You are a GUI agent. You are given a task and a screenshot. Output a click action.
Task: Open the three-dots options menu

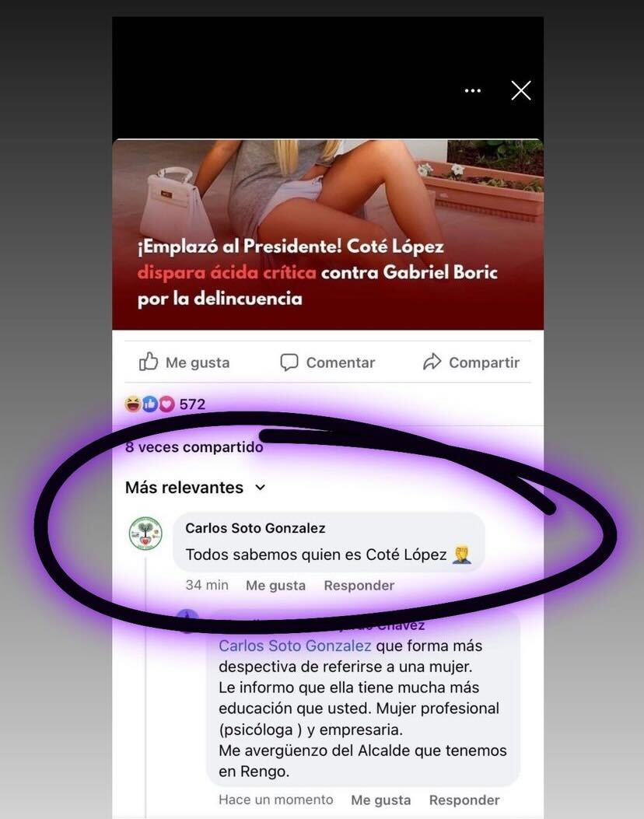point(473,91)
